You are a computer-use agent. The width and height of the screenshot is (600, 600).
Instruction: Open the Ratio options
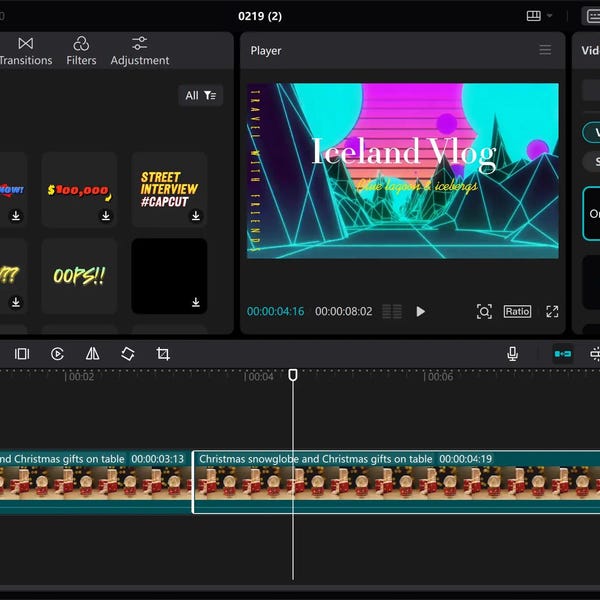(x=517, y=311)
